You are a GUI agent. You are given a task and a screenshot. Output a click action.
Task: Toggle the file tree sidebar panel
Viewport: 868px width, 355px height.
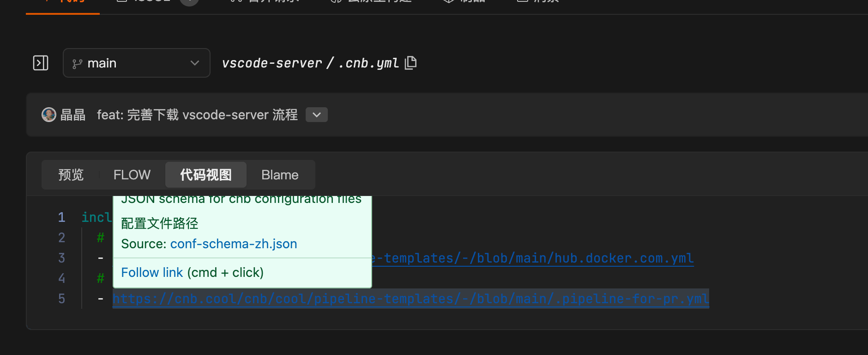[x=41, y=63]
